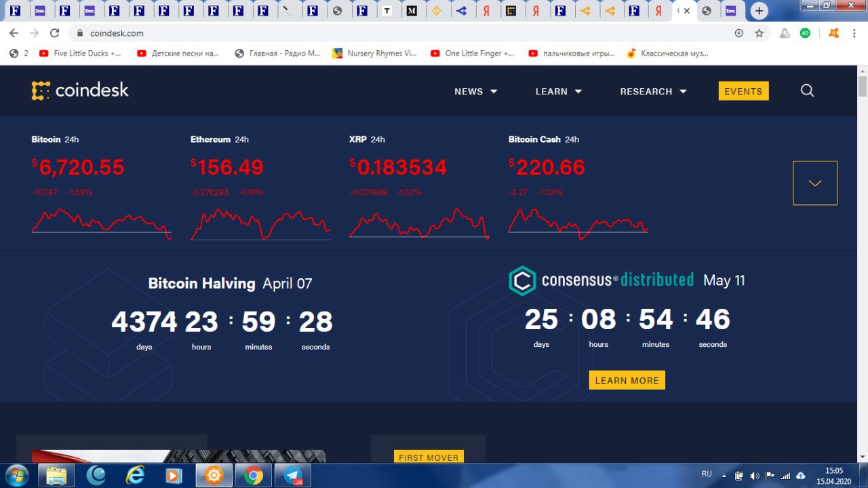
Task: Open the first F icon tab
Action: click(15, 11)
